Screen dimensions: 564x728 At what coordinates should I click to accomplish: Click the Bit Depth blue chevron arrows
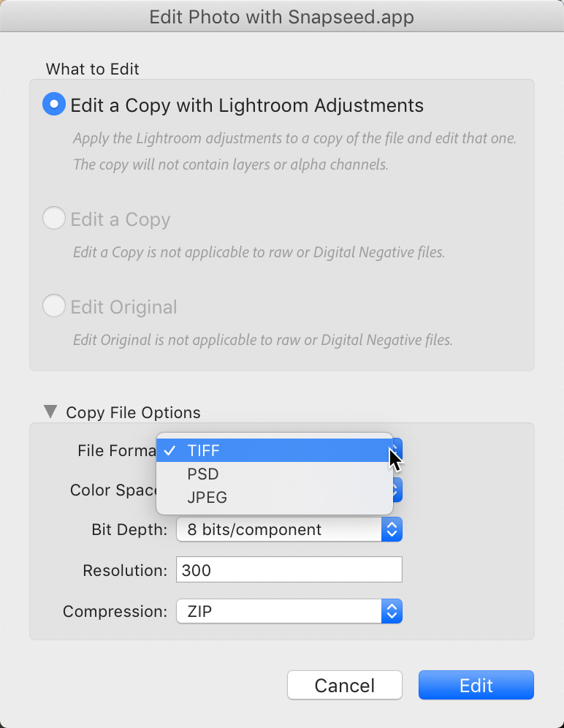coord(392,529)
